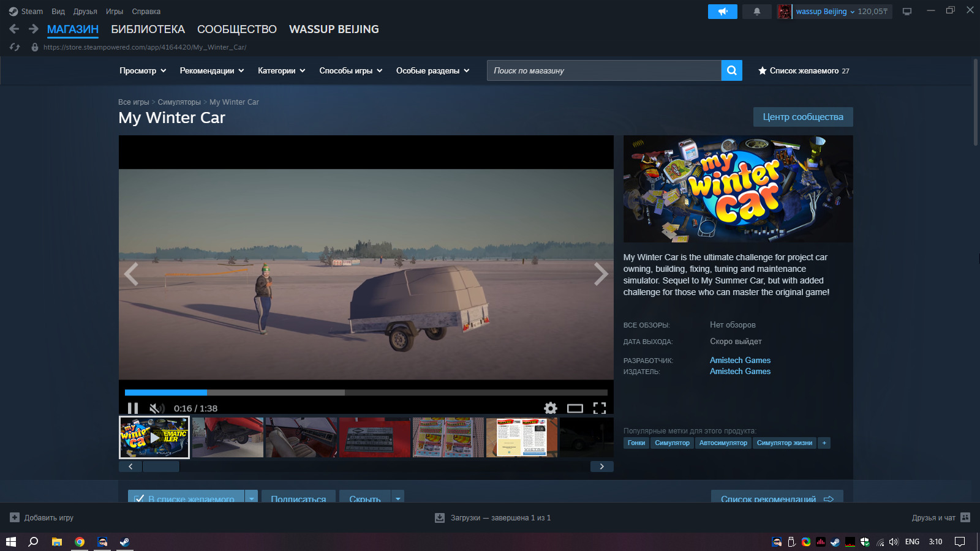The image size is (980, 551).
Task: Reload the store page
Action: point(15,47)
